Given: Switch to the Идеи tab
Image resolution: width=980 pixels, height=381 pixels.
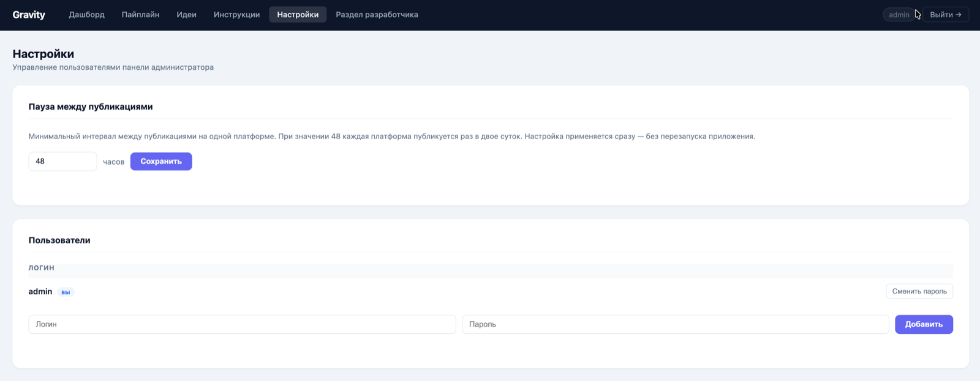Looking at the screenshot, I should point(186,15).
